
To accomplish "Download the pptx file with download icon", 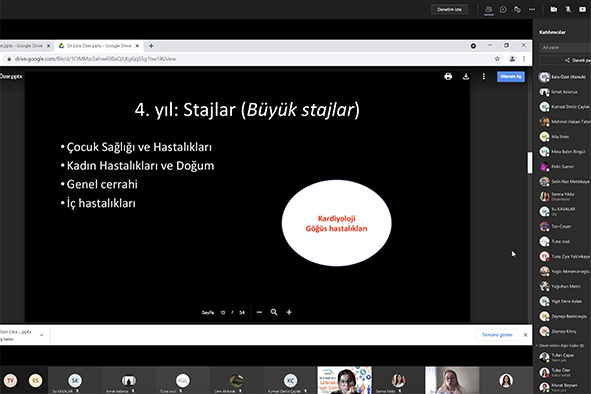I will click(x=466, y=77).
